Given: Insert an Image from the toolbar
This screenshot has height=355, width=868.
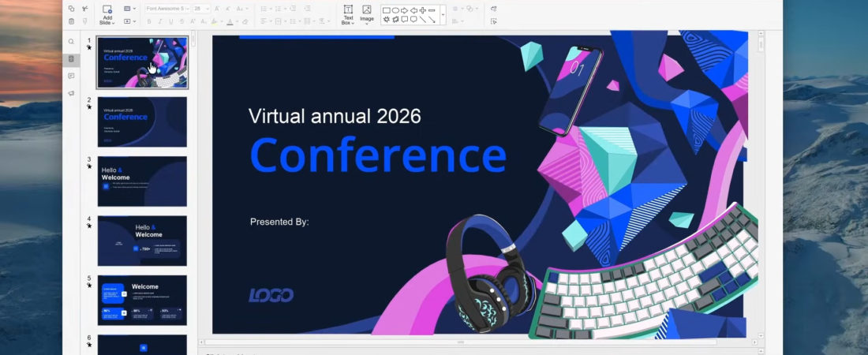Looking at the screenshot, I should [x=366, y=14].
